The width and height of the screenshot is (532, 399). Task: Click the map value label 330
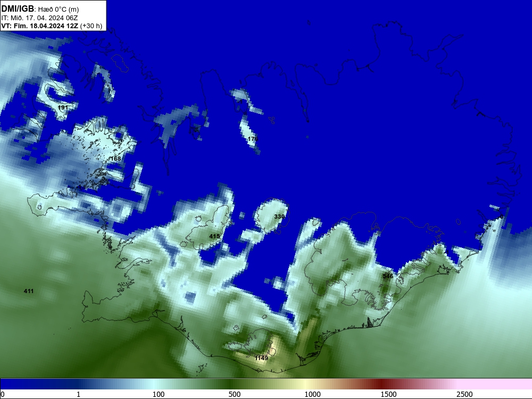coord(279,217)
